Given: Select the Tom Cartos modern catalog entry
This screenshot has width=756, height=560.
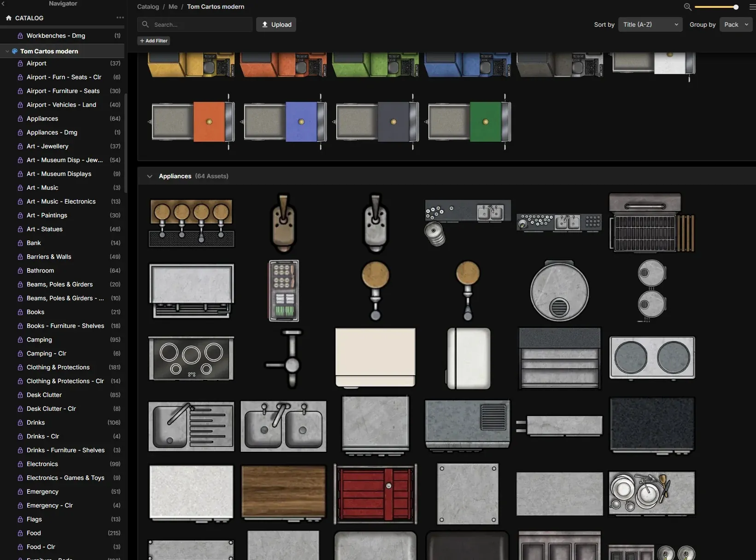Looking at the screenshot, I should tap(62, 51).
